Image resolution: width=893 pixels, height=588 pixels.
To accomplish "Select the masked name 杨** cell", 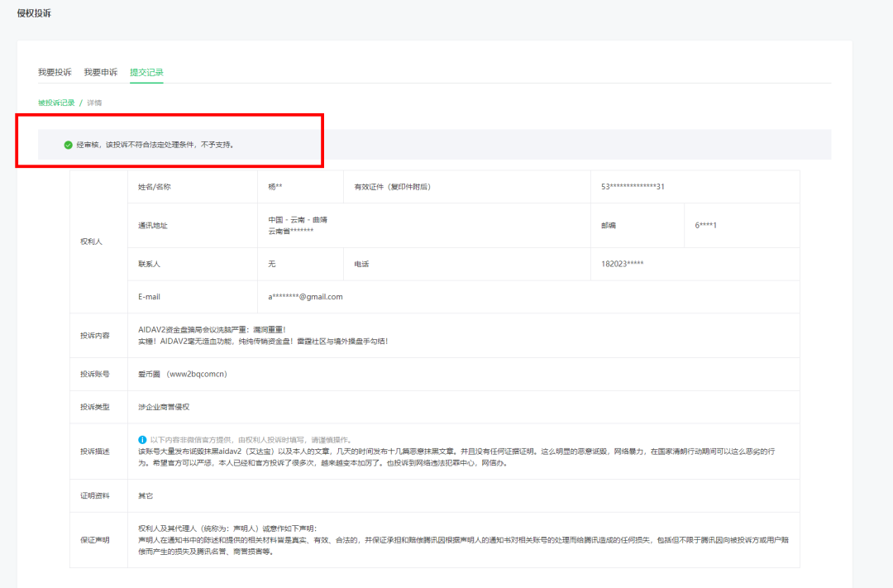I will point(273,186).
